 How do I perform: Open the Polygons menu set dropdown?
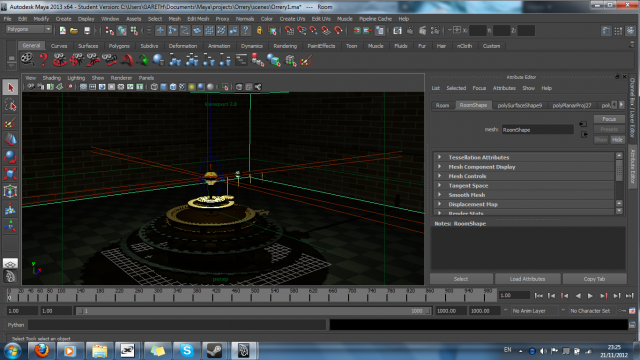pos(29,29)
